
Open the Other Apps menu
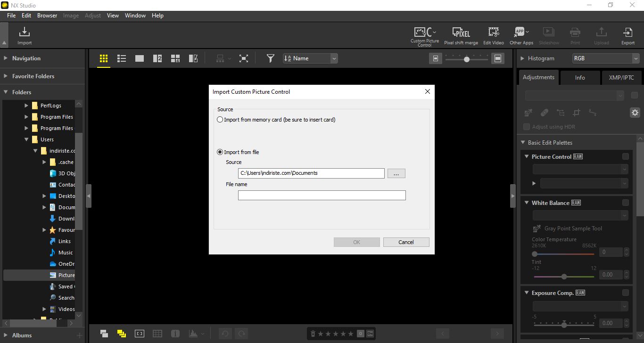[x=521, y=36]
